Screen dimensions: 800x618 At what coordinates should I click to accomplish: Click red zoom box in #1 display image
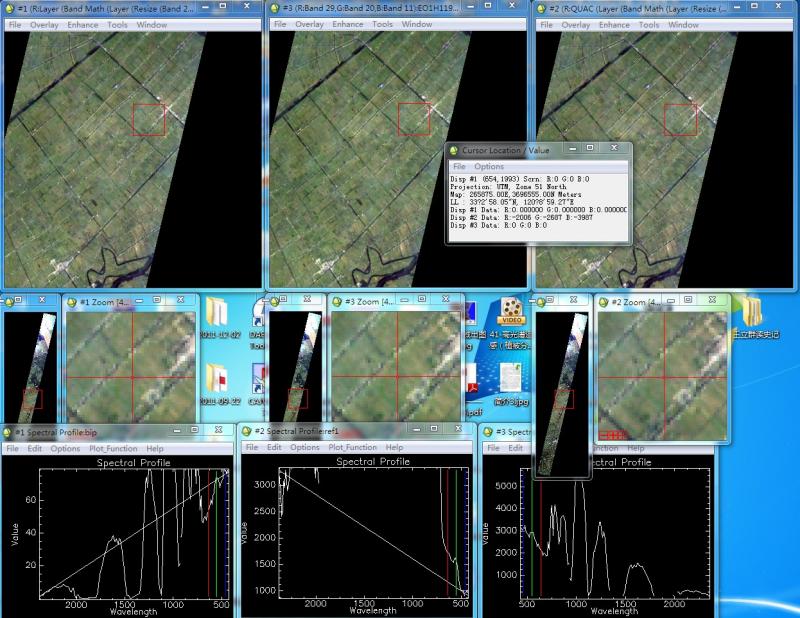tap(149, 120)
